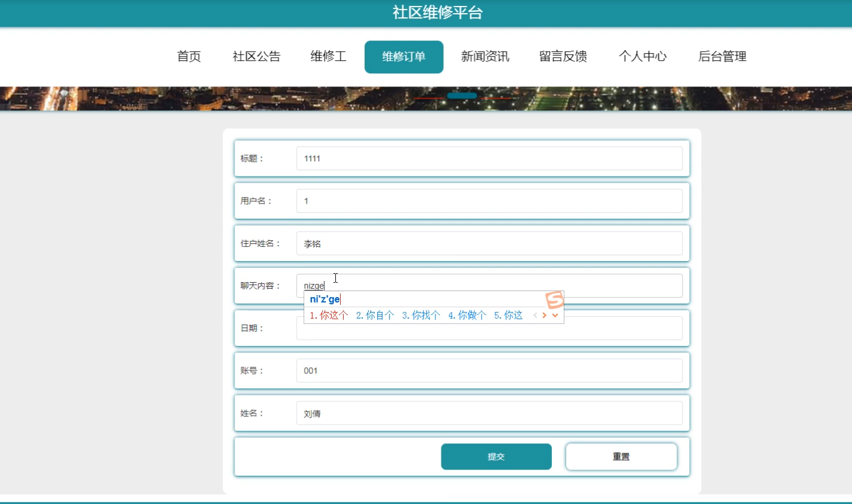Navigate to 个人中心
Screen dimensions: 852x504
643,57
